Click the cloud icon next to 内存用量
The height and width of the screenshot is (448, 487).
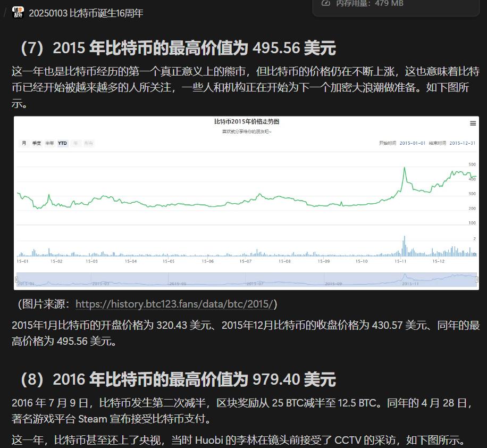(x=326, y=3)
